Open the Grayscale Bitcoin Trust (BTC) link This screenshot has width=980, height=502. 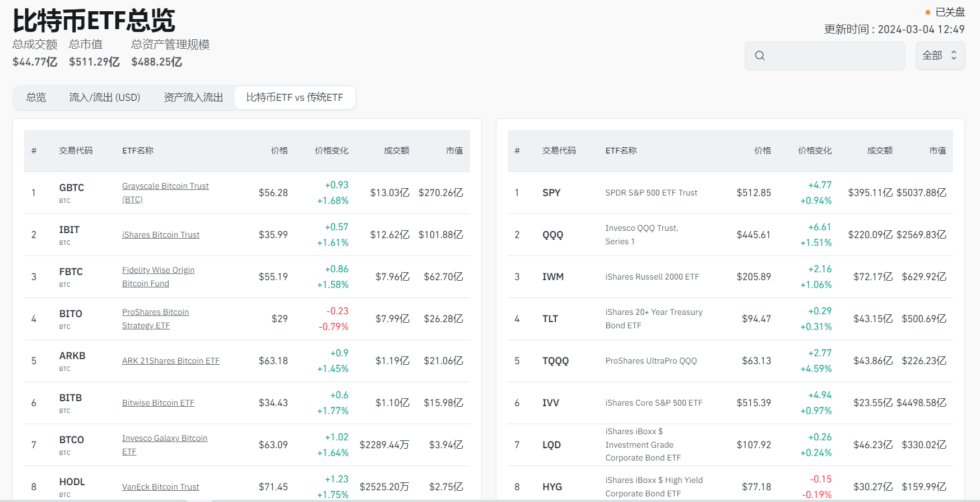tap(165, 193)
